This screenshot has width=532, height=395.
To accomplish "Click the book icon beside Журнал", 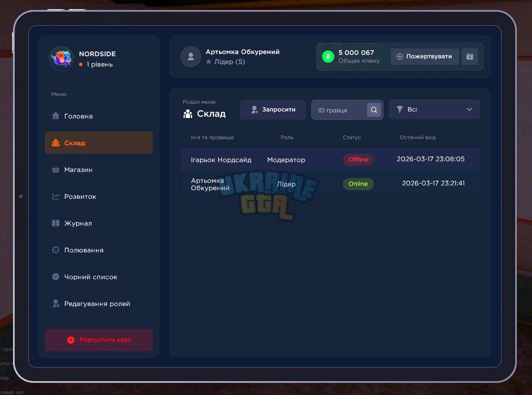I will click(56, 223).
